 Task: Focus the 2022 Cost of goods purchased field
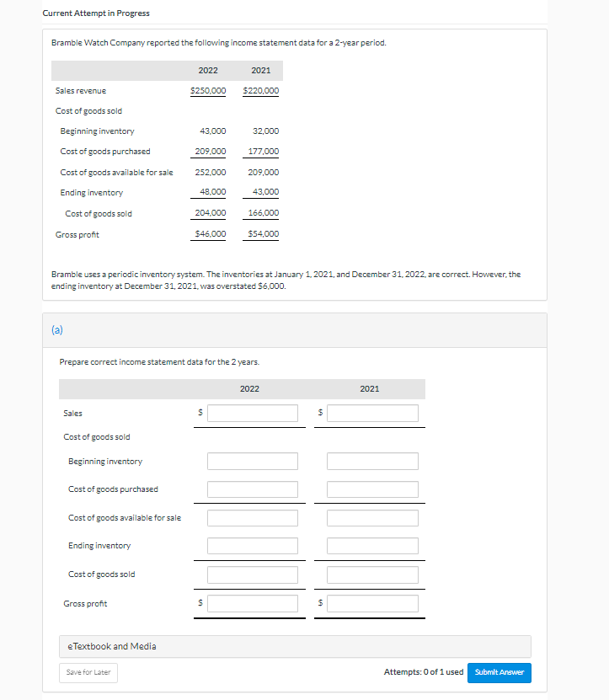pyautogui.click(x=252, y=489)
